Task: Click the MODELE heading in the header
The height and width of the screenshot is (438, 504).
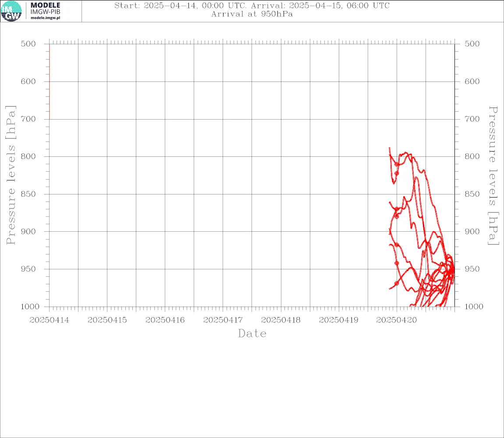Action: (45, 5)
